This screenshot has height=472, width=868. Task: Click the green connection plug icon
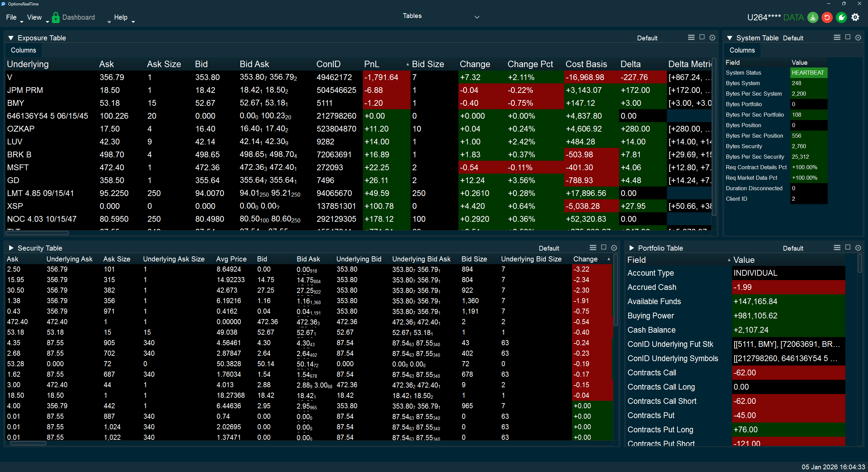[x=841, y=17]
